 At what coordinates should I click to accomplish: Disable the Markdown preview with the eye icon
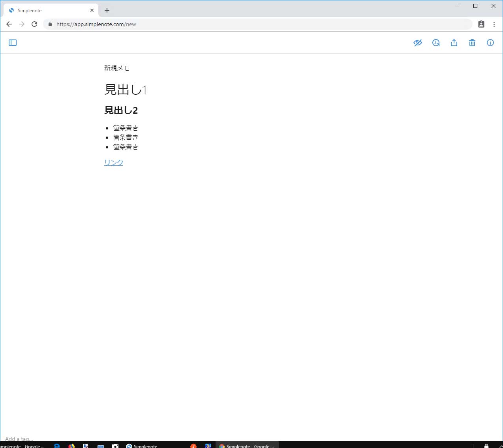pyautogui.click(x=418, y=43)
